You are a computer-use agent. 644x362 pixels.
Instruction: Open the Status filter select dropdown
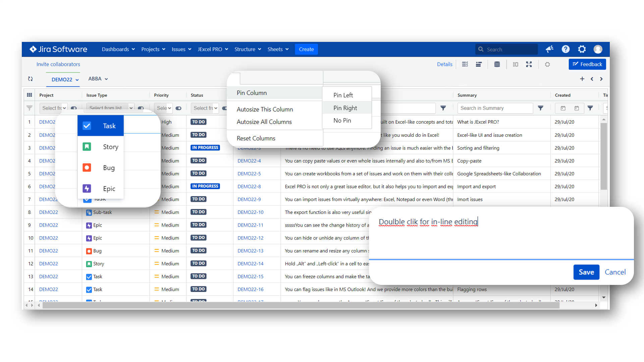click(x=205, y=108)
